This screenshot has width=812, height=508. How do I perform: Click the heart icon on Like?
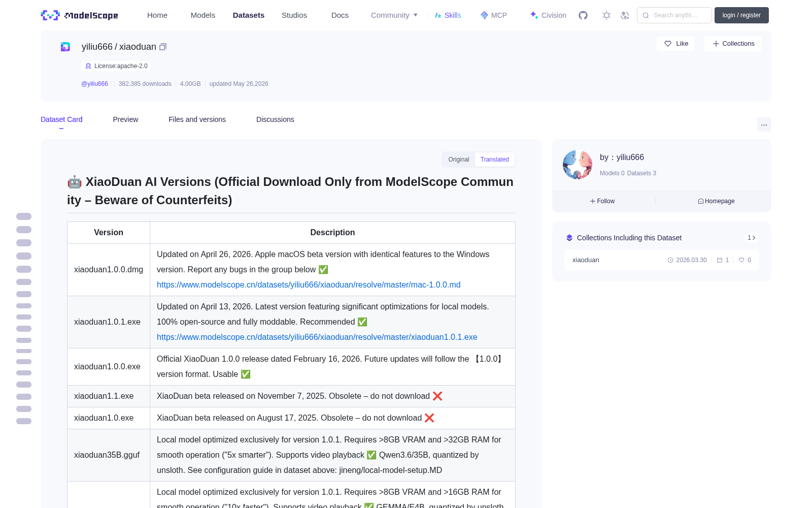(x=668, y=44)
